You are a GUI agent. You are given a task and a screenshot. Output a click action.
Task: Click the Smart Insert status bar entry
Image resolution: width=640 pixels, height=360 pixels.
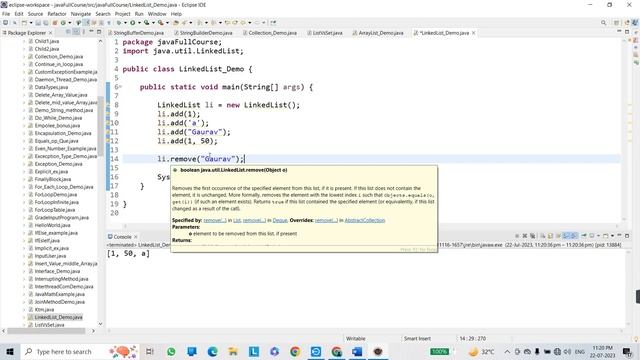coord(417,338)
